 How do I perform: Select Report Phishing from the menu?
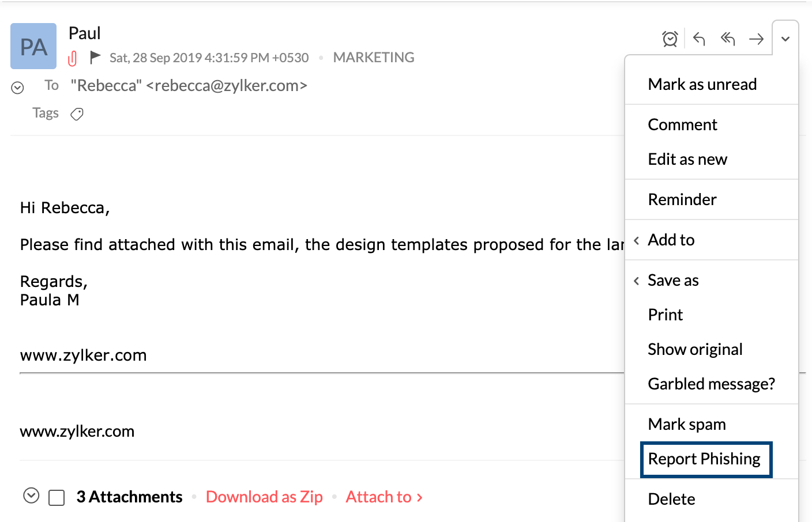704,459
